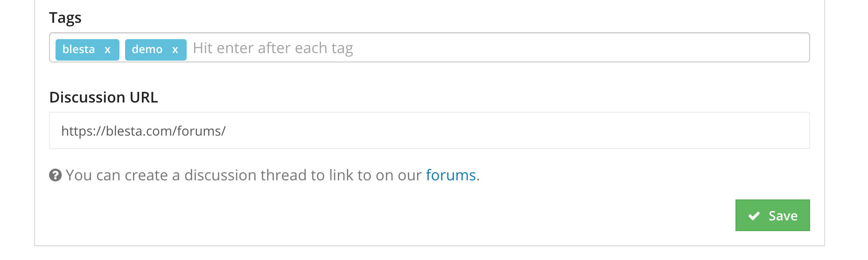
Task: Remove the demo tag with its x
Action: [175, 50]
